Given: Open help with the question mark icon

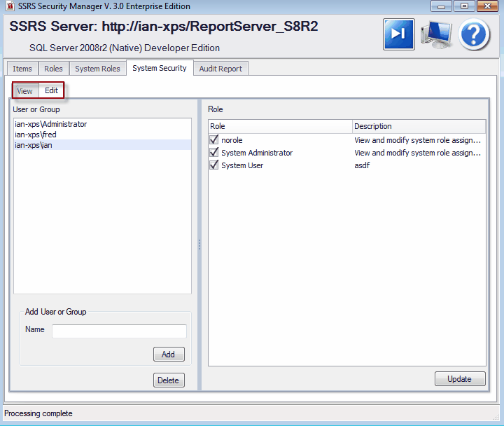Looking at the screenshot, I should point(474,34).
